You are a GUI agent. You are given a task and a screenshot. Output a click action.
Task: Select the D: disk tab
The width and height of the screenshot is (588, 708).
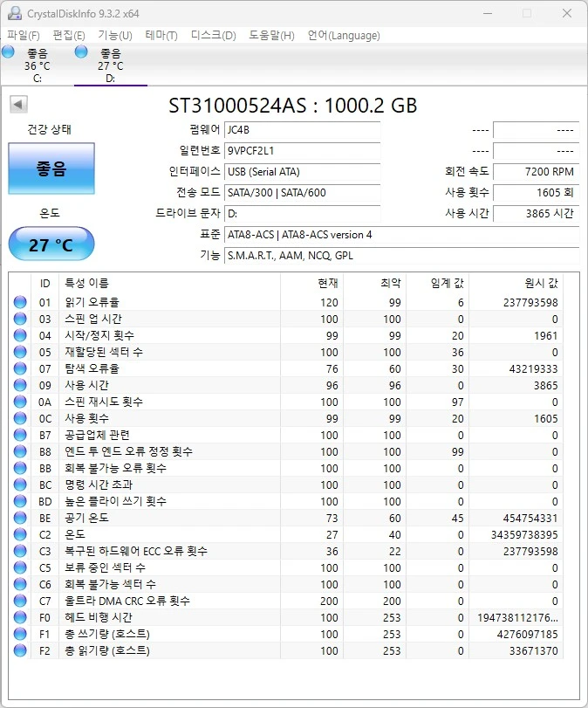pos(111,65)
